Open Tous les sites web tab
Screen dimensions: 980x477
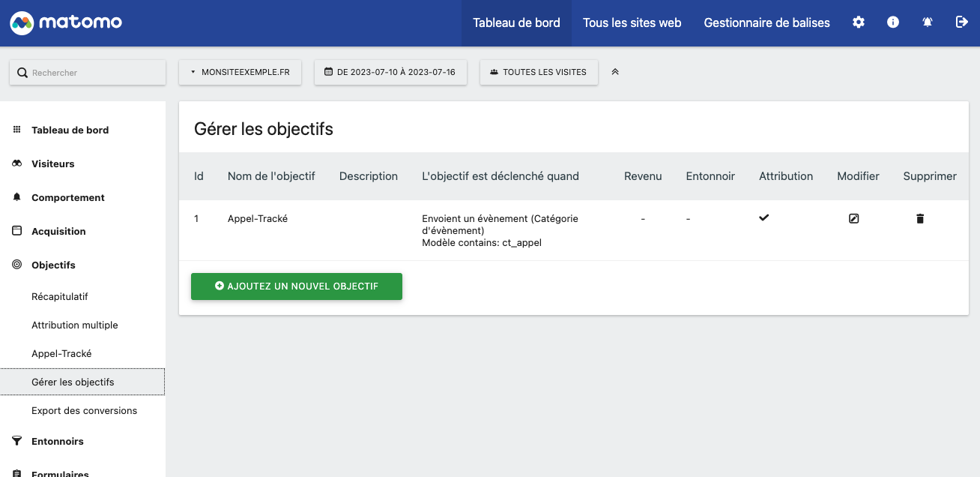[x=632, y=22]
